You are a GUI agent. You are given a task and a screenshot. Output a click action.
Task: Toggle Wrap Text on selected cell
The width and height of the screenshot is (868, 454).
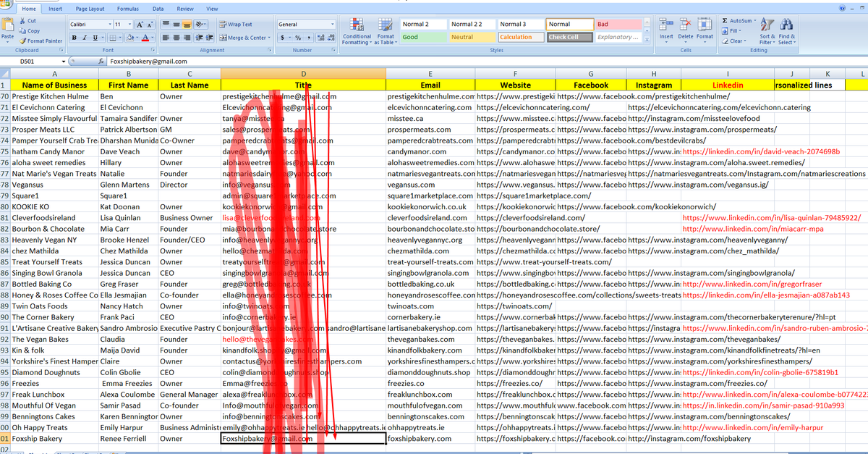(x=235, y=24)
